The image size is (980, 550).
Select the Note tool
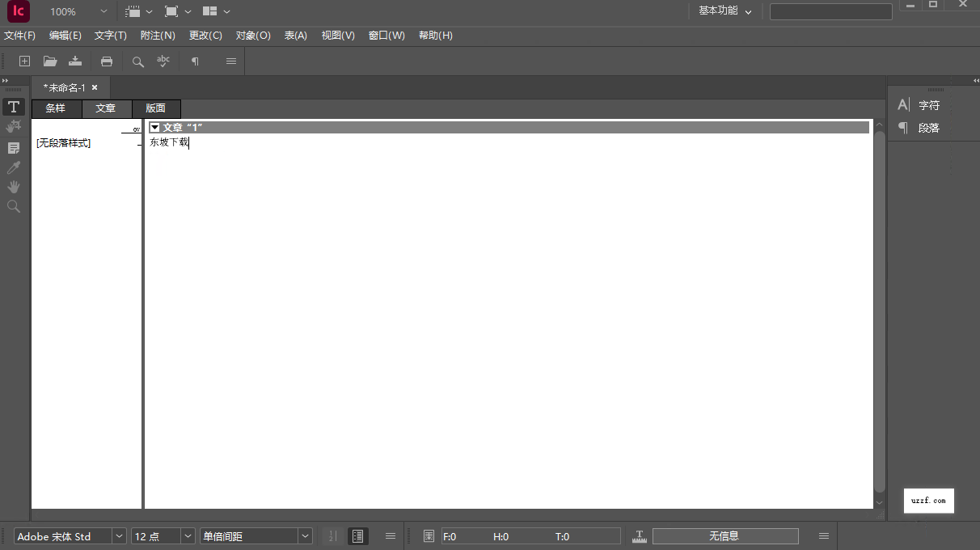pos(14,147)
